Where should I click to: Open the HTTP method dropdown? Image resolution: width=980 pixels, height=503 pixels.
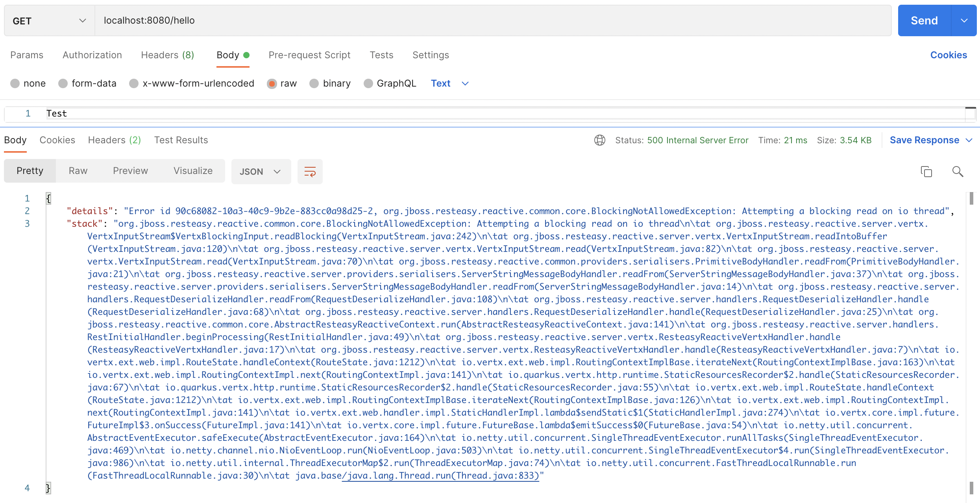(x=48, y=20)
